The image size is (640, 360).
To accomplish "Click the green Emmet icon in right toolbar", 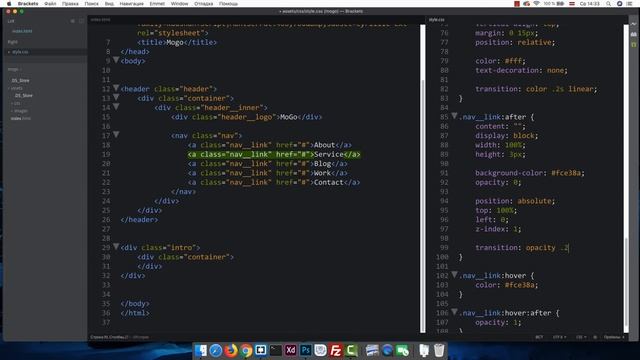I will click(633, 44).
